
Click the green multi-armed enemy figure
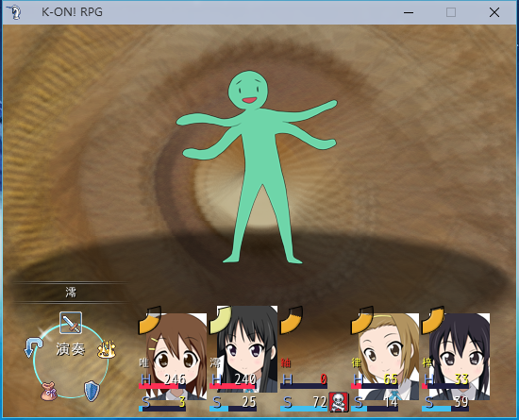(x=257, y=167)
